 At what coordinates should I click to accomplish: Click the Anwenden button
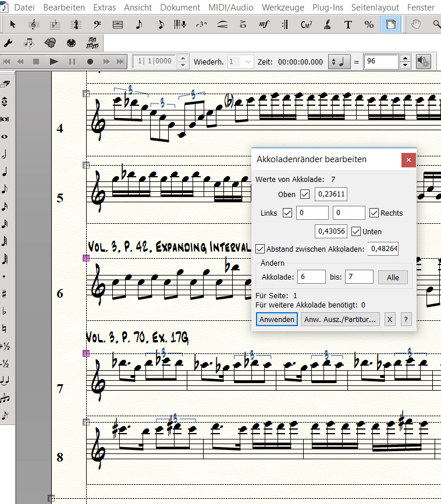[x=276, y=319]
